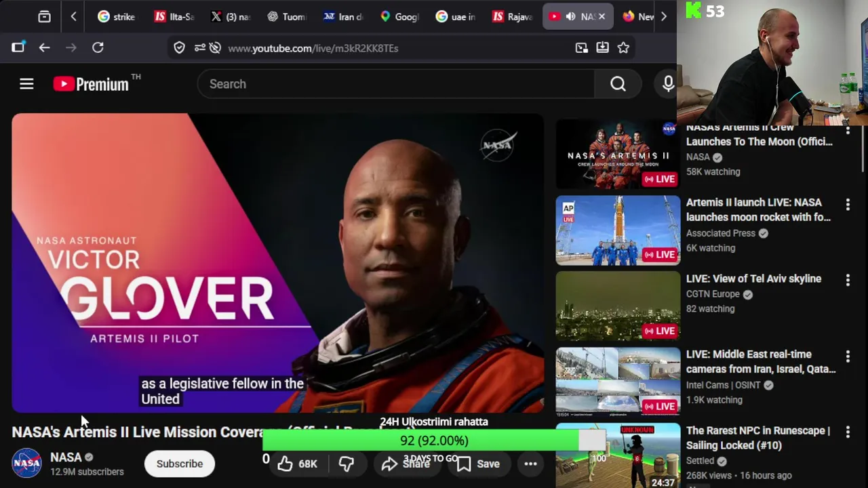
Task: Mute the NASA tab audio speaker icon
Action: (x=571, y=16)
